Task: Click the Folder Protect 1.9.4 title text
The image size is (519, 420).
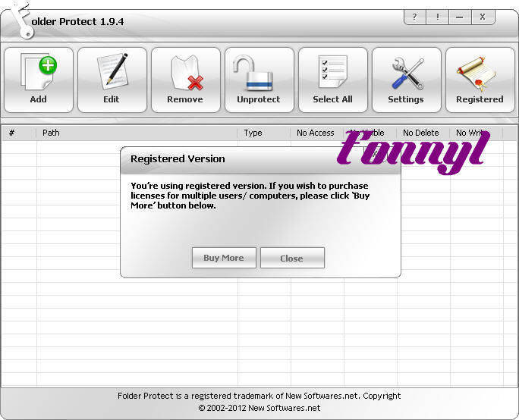Action: point(78,22)
